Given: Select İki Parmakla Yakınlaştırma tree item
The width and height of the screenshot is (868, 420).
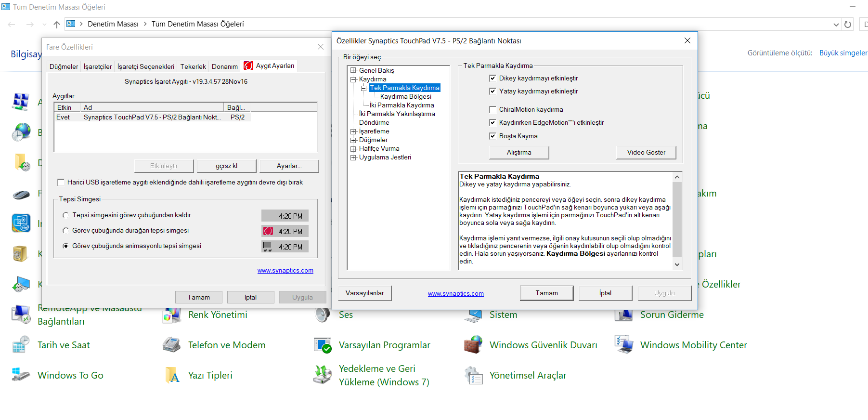Looking at the screenshot, I should pos(397,114).
